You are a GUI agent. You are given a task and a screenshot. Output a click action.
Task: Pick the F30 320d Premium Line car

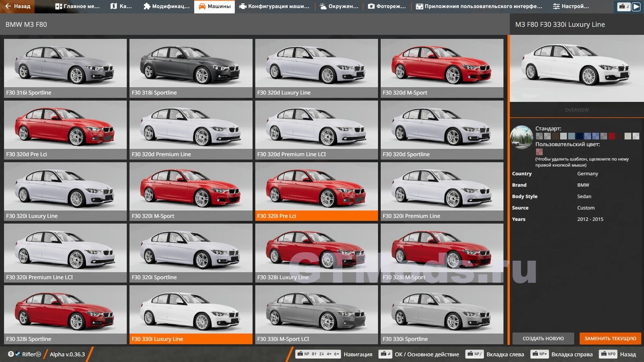point(191,130)
